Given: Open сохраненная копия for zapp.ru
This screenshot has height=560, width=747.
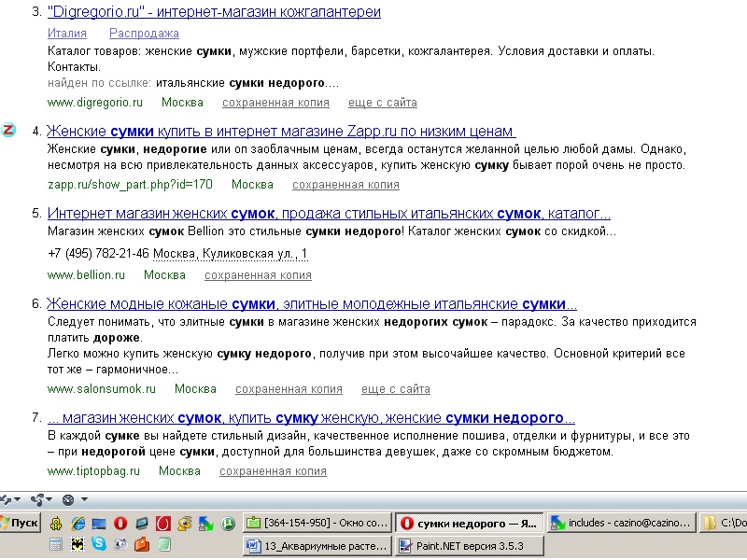Looking at the screenshot, I should click(345, 184).
